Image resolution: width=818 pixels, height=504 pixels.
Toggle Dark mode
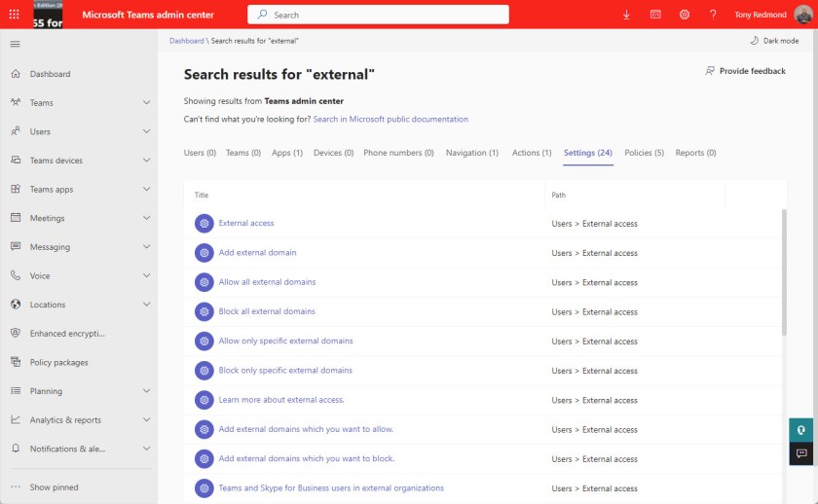[x=774, y=41]
